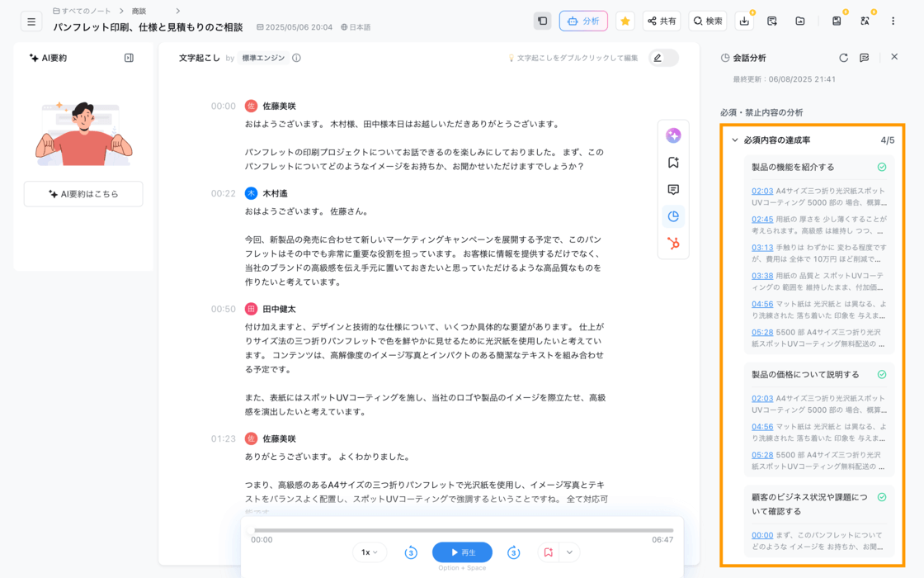Click the 日本語 language label
924x578 pixels.
coord(356,27)
